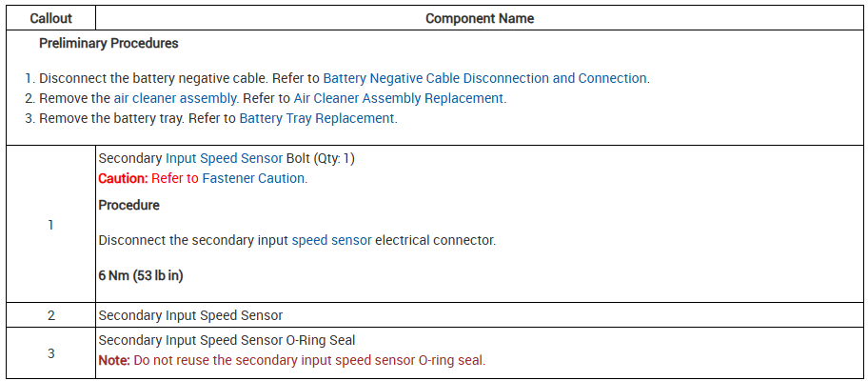
Task: Click 'Input Speed Sensor' link in callout 1
Action: point(224,158)
